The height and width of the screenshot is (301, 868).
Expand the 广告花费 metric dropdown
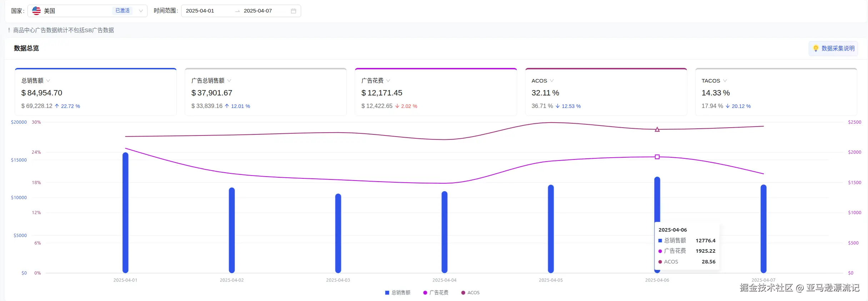tap(388, 81)
